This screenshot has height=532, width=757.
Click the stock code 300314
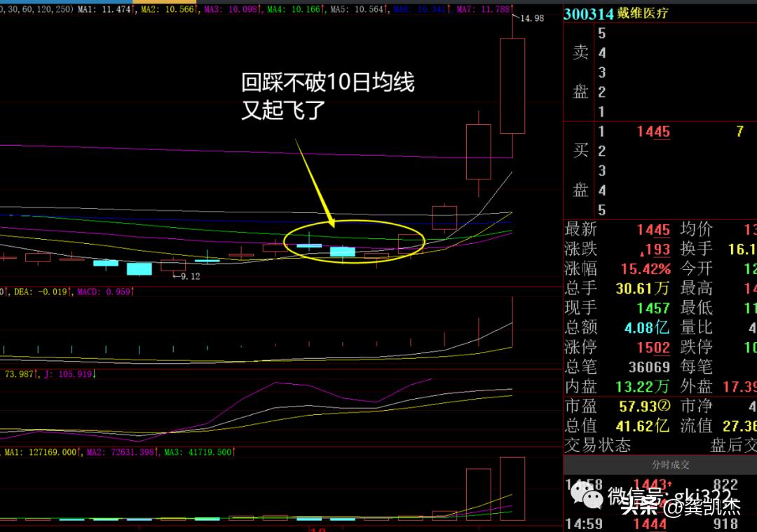point(588,13)
